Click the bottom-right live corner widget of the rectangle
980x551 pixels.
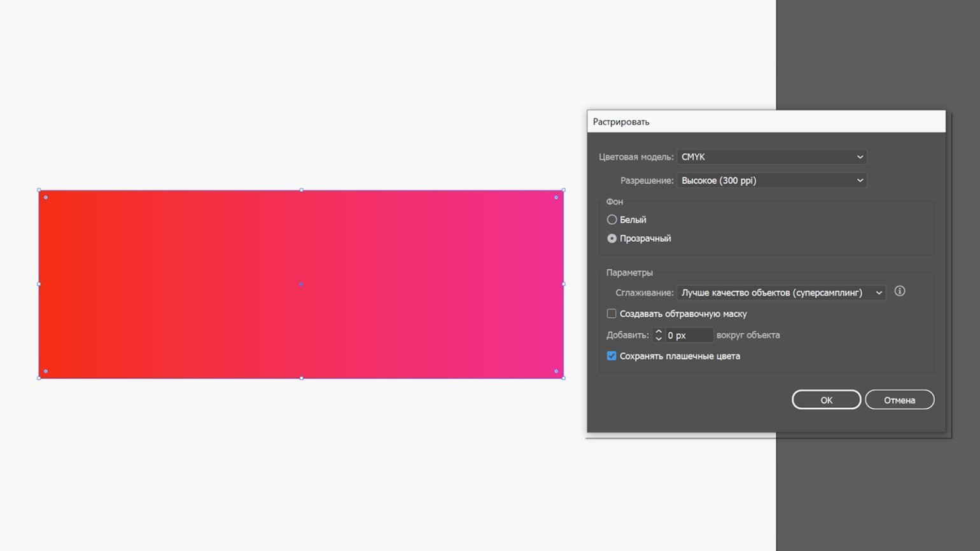(556, 371)
